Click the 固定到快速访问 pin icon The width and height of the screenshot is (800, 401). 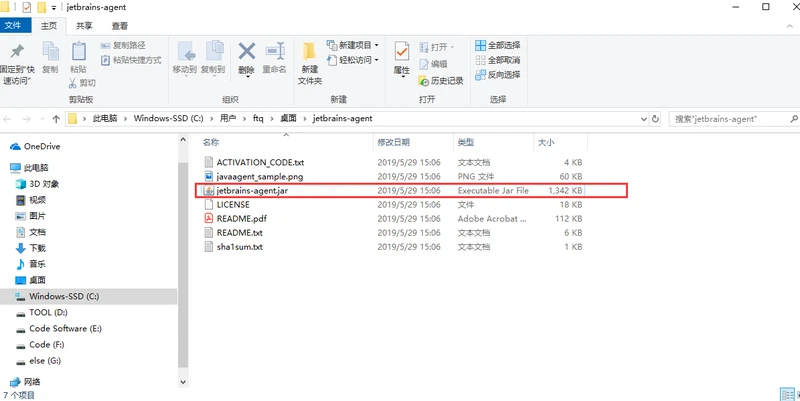tap(16, 52)
